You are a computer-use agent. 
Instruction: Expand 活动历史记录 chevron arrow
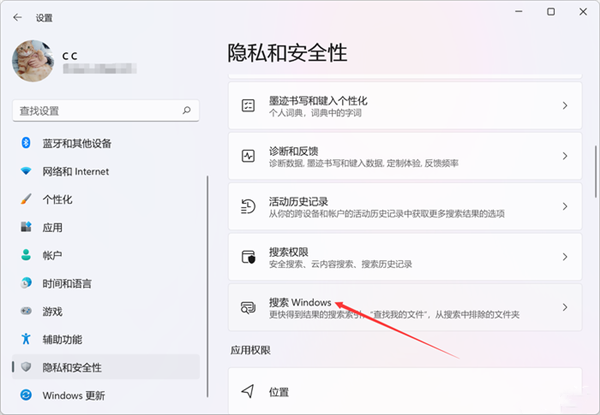[x=565, y=207]
